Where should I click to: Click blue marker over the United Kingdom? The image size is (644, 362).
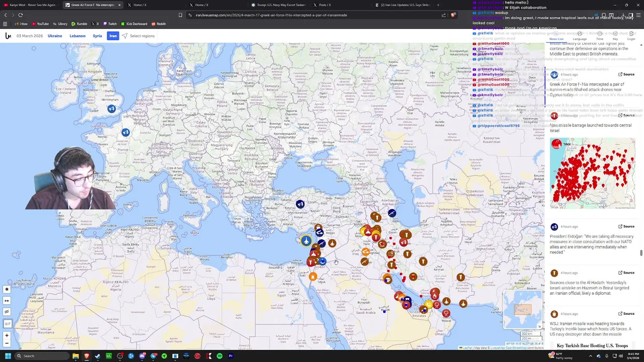[x=112, y=109]
